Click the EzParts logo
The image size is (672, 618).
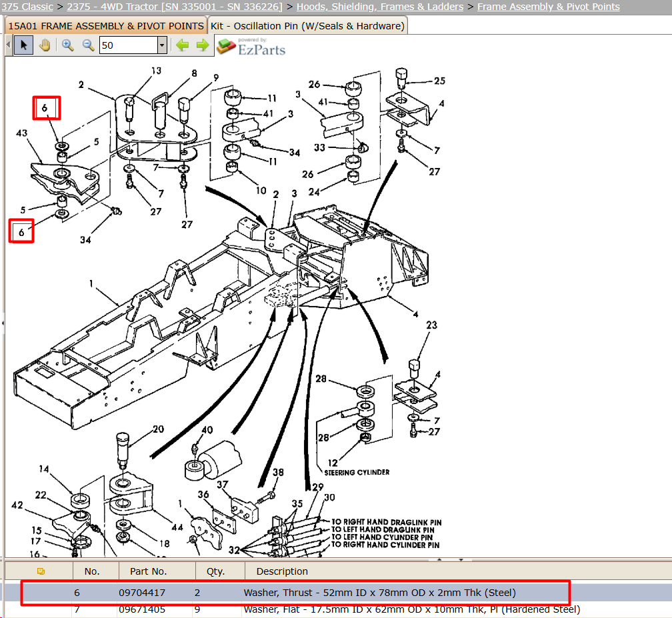251,47
